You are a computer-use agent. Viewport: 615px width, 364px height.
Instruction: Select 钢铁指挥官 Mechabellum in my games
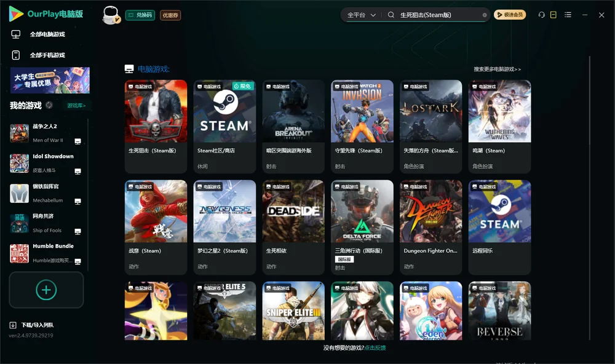[x=46, y=193]
